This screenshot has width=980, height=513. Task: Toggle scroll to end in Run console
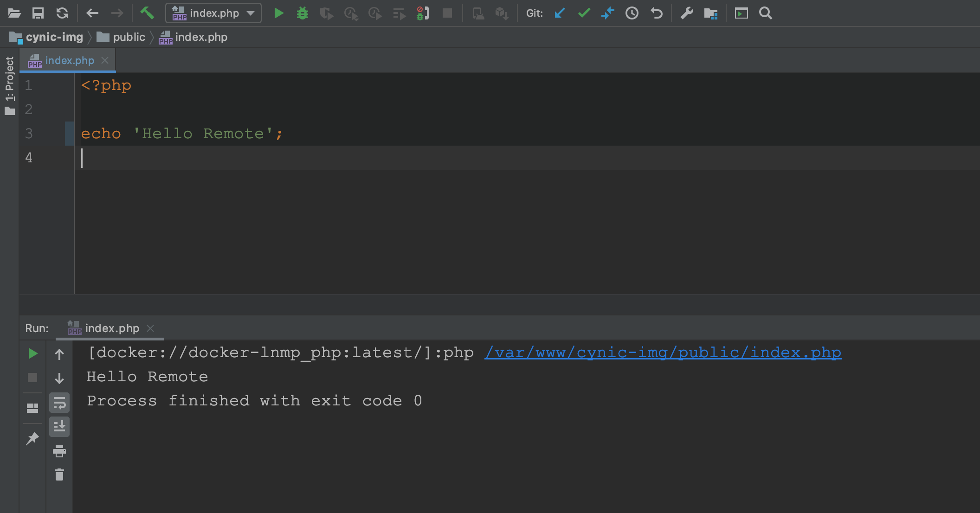click(59, 427)
